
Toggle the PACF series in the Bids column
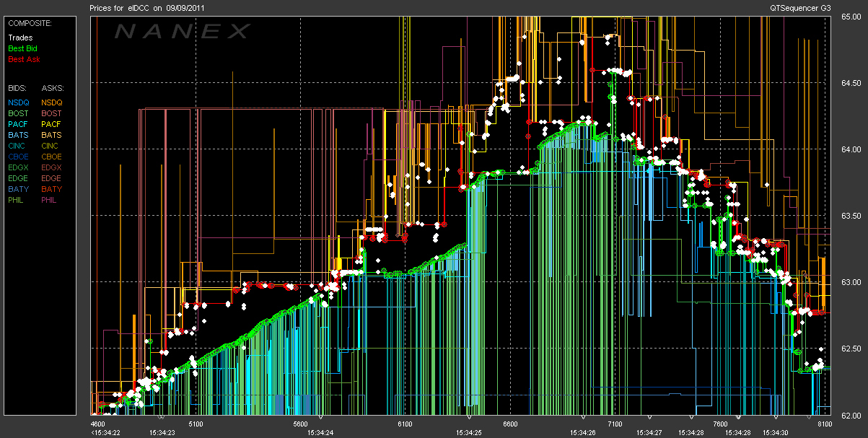click(x=18, y=124)
